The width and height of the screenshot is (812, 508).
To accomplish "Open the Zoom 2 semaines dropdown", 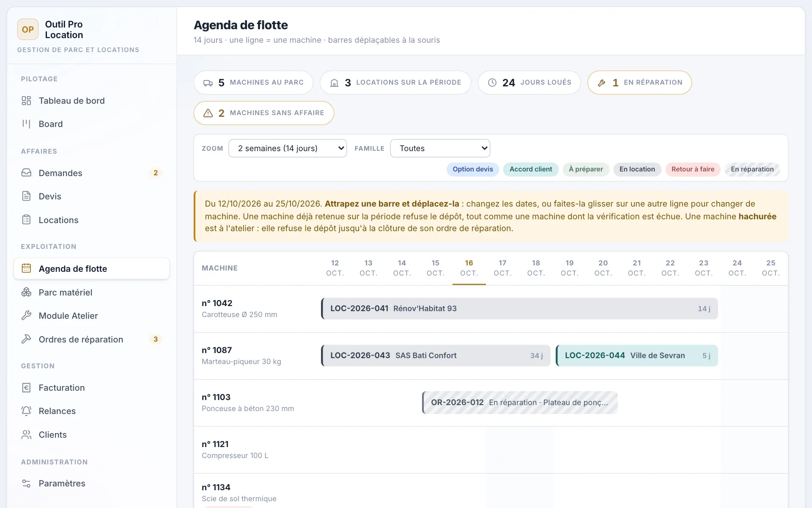I will [x=288, y=148].
